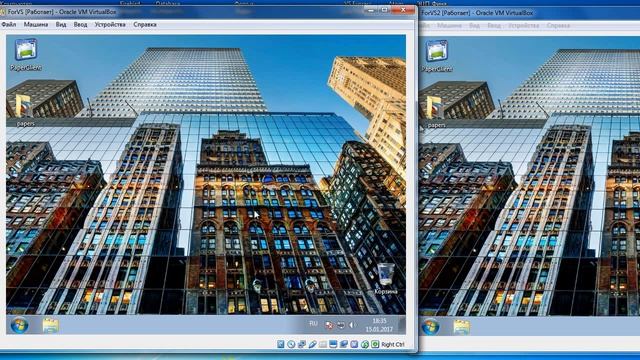Open the Файл menu in ForVS window
The width and height of the screenshot is (640, 360).
tap(9, 24)
